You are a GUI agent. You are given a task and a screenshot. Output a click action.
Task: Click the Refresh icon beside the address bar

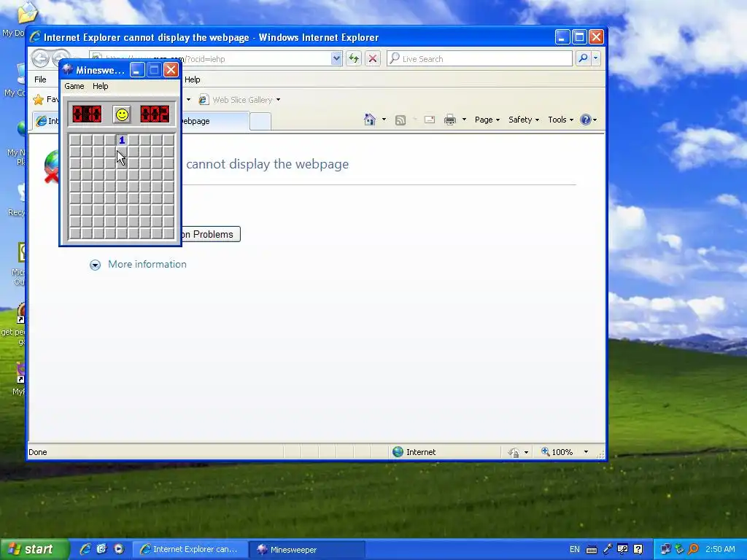tap(354, 58)
